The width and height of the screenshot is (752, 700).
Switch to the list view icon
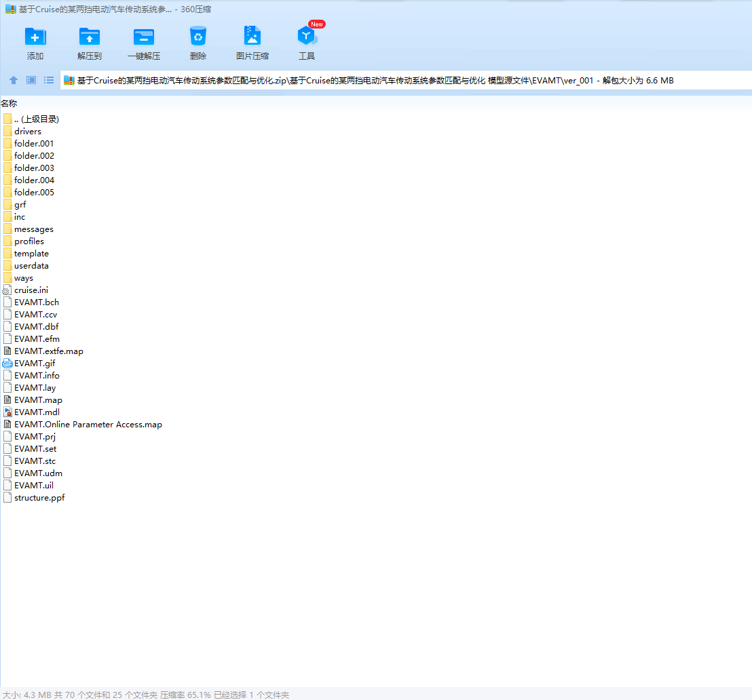(49, 80)
